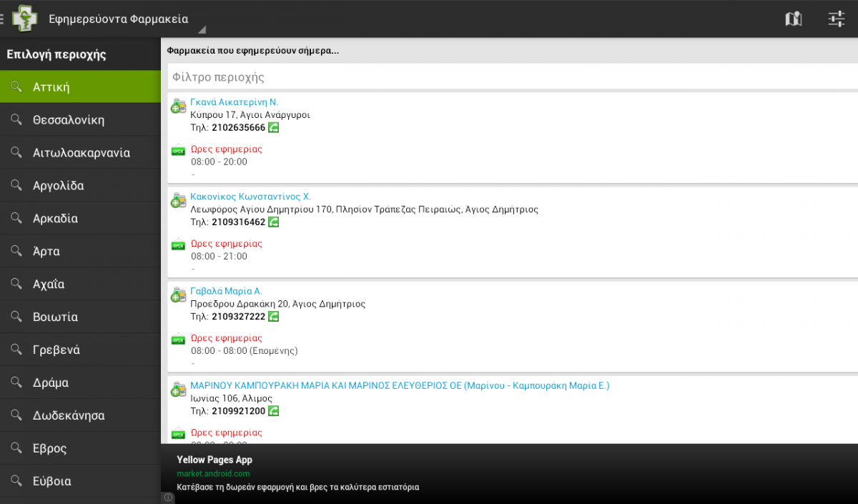Tap phone number 2109921200
Image resolution: width=858 pixels, height=504 pixels.
click(x=238, y=411)
